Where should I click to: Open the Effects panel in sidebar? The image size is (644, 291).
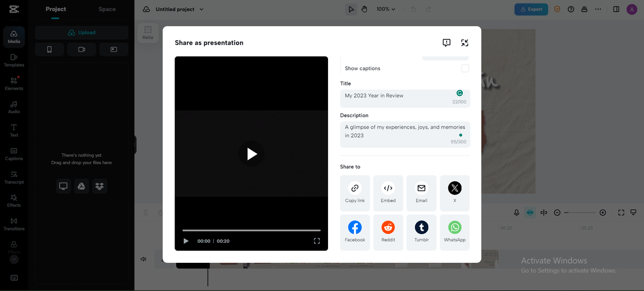pos(14,200)
